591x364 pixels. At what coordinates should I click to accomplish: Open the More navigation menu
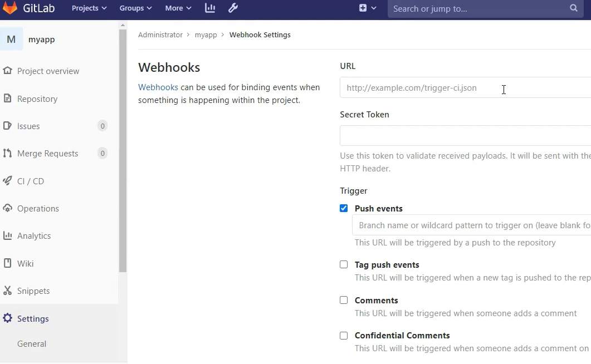tap(178, 8)
